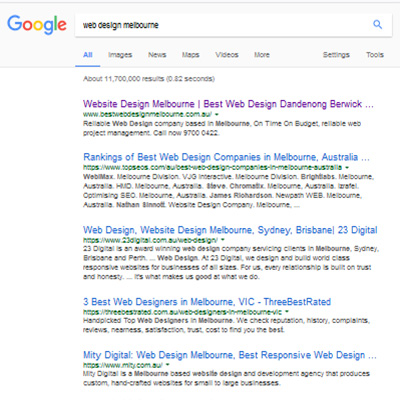Expand arrow beside 23digital.com.au URL

click(x=223, y=240)
